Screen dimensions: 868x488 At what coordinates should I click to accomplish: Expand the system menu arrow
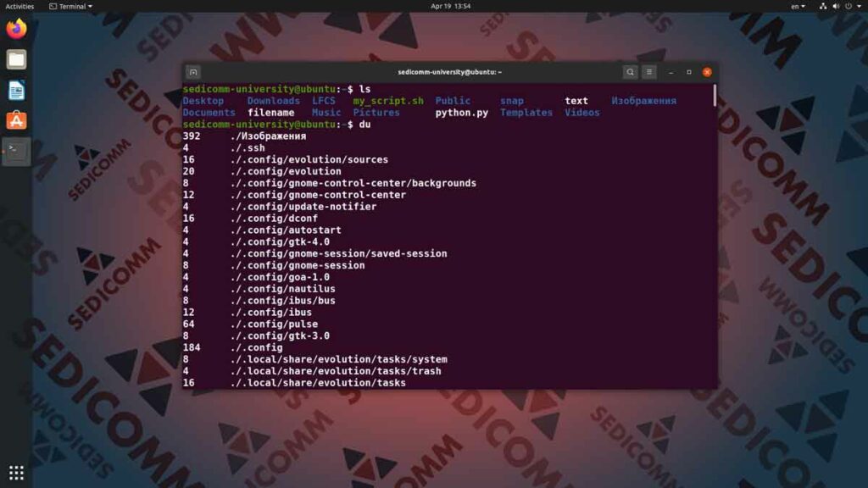point(860,6)
